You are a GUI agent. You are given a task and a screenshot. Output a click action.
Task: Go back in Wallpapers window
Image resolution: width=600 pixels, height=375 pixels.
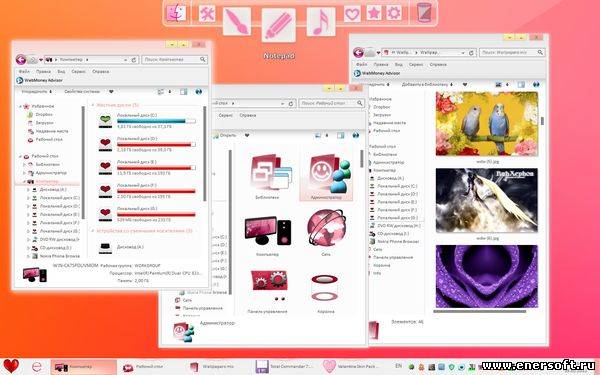tap(358, 52)
